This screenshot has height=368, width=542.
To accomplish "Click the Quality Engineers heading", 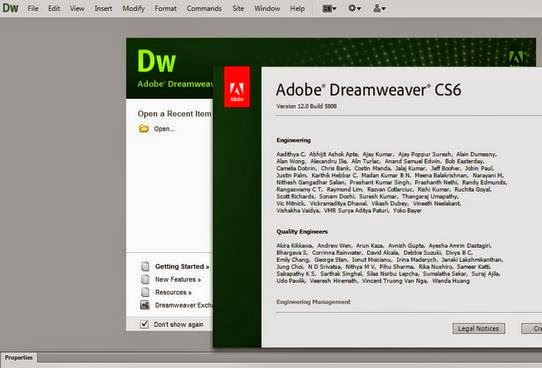I will coord(302,232).
